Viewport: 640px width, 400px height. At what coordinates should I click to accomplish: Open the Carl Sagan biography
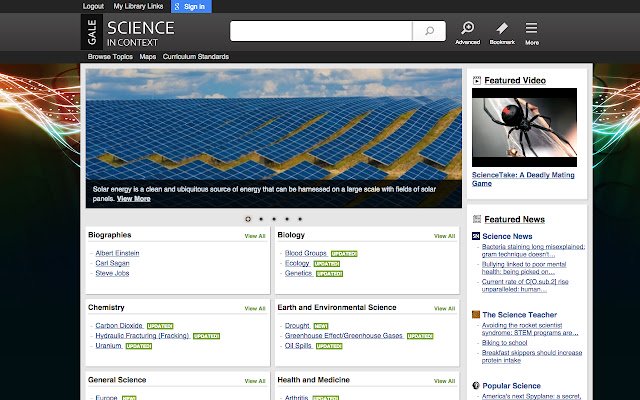(x=112, y=263)
